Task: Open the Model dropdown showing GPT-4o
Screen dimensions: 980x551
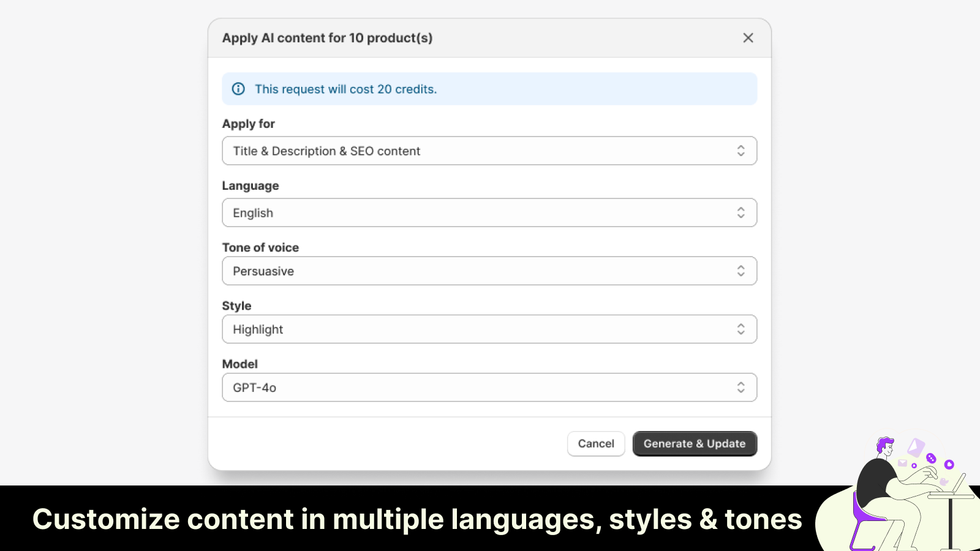Action: [x=490, y=387]
